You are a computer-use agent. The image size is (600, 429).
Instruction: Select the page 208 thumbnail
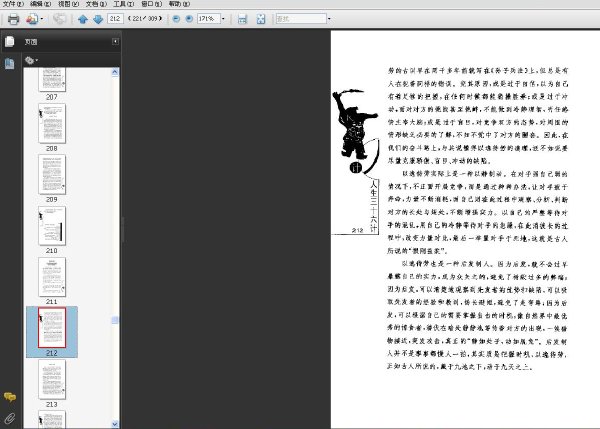coord(52,123)
